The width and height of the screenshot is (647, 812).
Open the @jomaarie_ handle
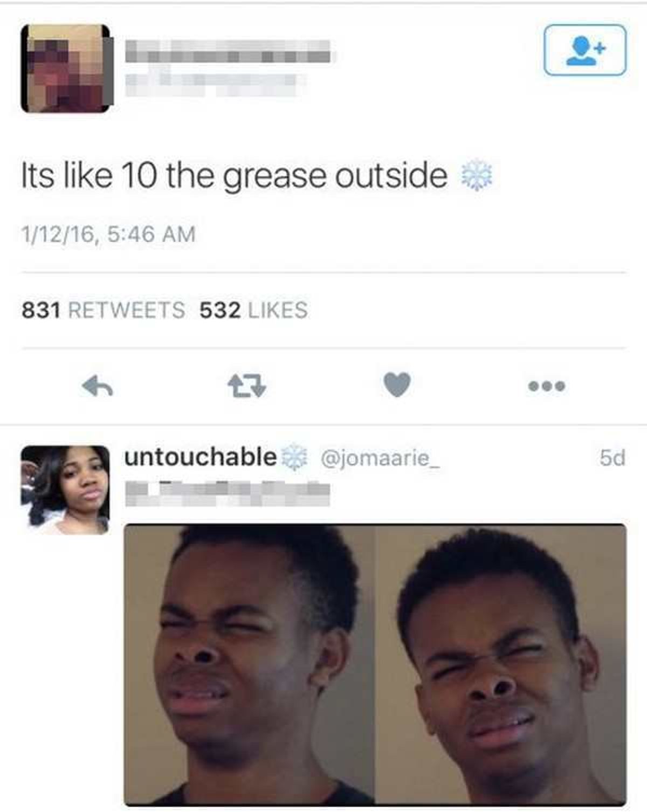tap(381, 458)
